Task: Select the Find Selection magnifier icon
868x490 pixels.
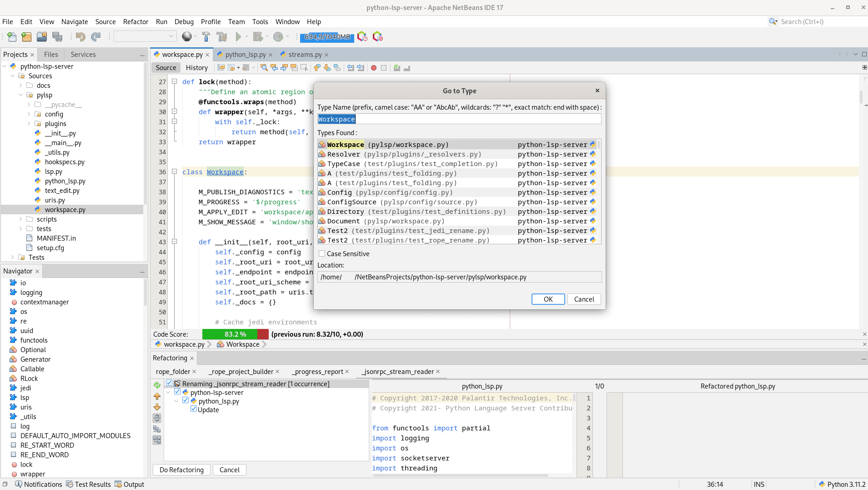Action: [264, 67]
